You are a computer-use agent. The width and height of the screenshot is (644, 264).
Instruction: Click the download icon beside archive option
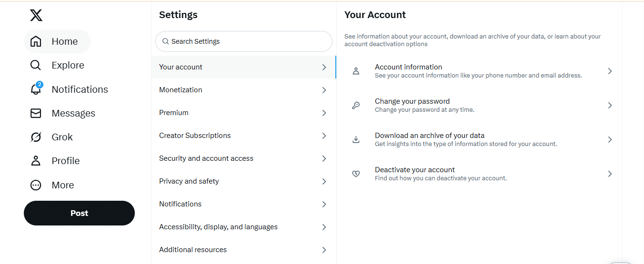tap(356, 140)
